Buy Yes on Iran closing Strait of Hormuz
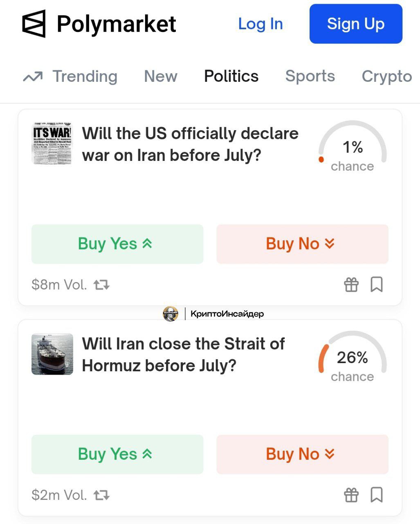 point(117,454)
